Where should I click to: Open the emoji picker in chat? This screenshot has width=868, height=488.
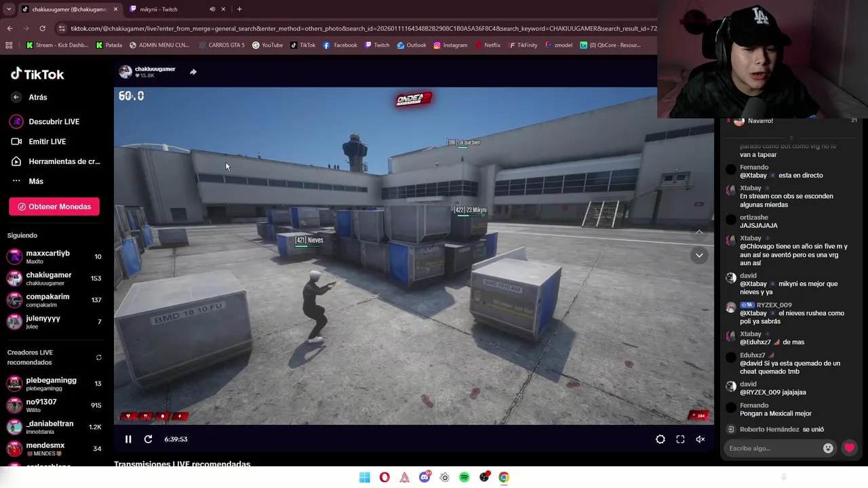(x=828, y=448)
